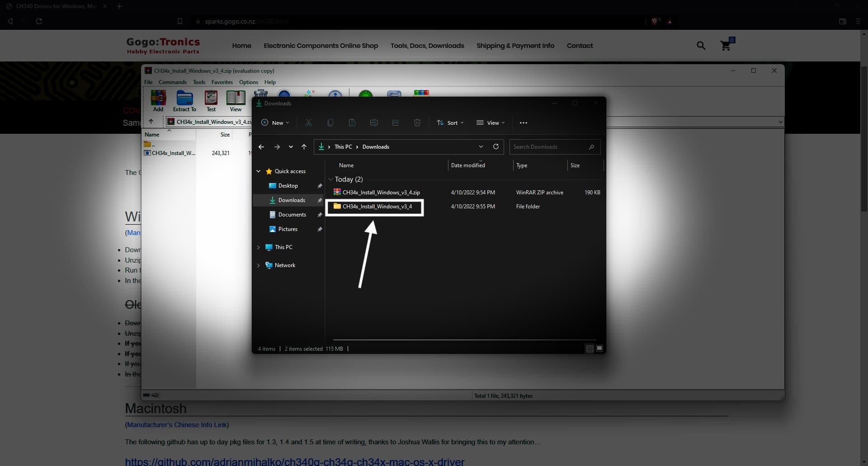Select CH34x_Install_W... entry in WinRAR list

click(x=170, y=153)
